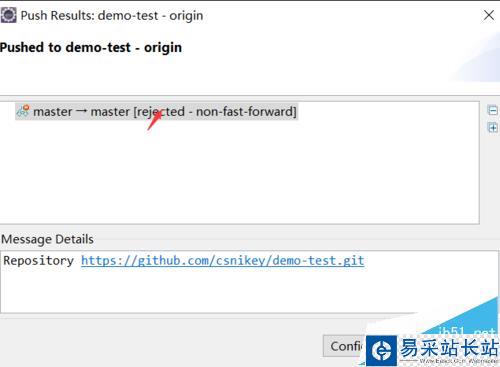Image resolution: width=500 pixels, height=367 pixels.
Task: Collapse all push results icon
Action: click(492, 110)
